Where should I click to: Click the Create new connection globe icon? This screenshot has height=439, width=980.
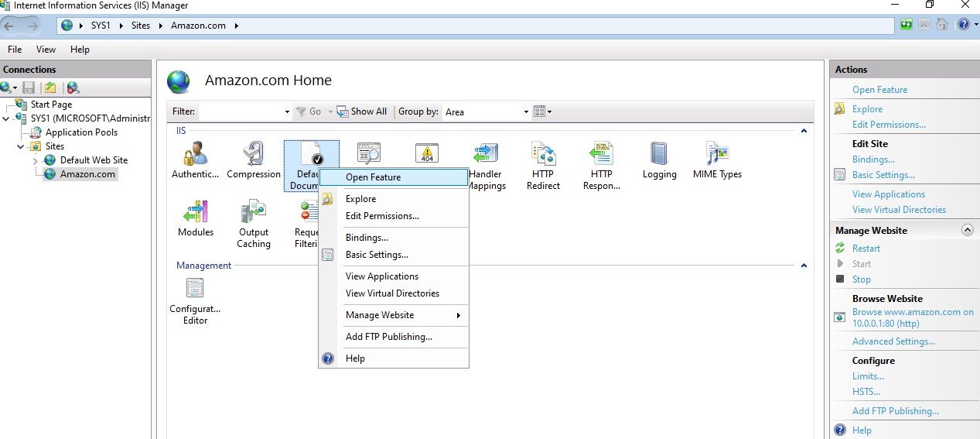[6, 87]
